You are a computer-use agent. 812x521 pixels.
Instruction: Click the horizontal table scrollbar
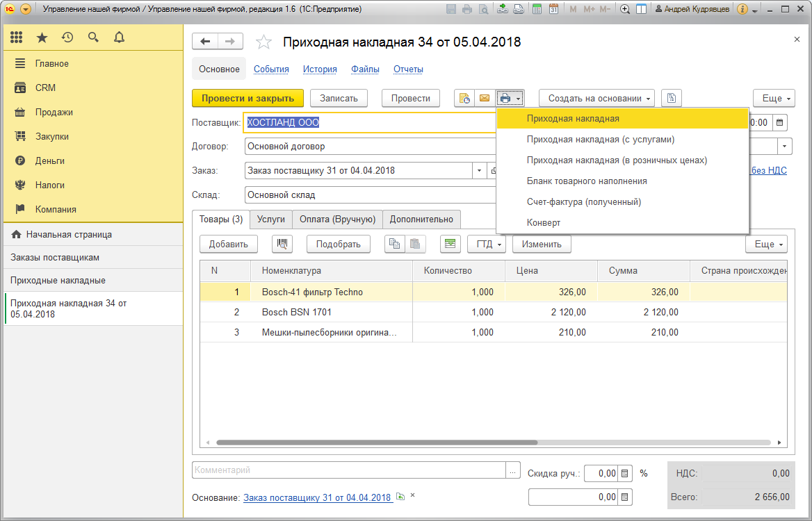(x=377, y=443)
